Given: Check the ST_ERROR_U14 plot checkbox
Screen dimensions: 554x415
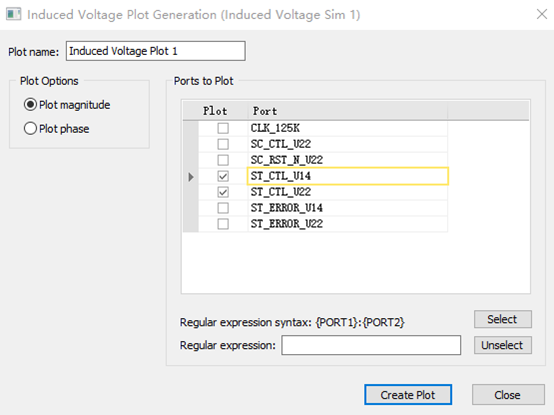Looking at the screenshot, I should 223,208.
